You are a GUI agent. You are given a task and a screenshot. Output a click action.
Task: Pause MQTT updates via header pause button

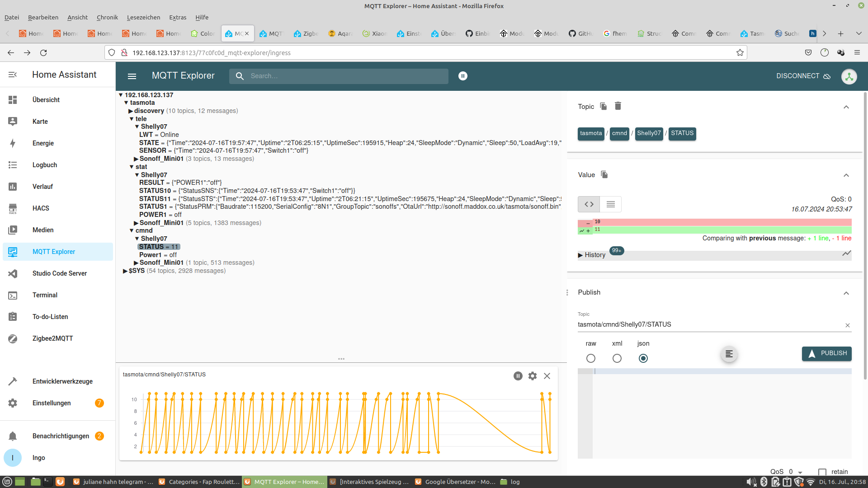pos(462,76)
